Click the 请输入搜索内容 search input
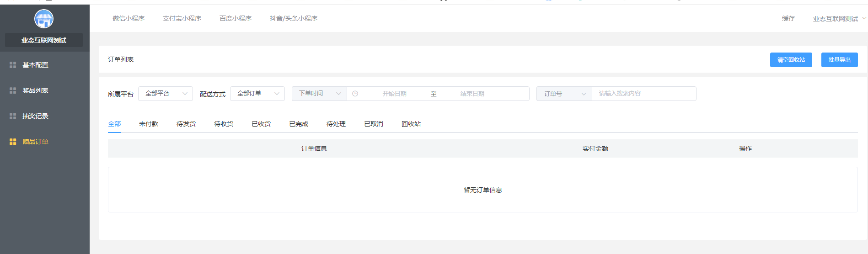The image size is (868, 254). [644, 94]
